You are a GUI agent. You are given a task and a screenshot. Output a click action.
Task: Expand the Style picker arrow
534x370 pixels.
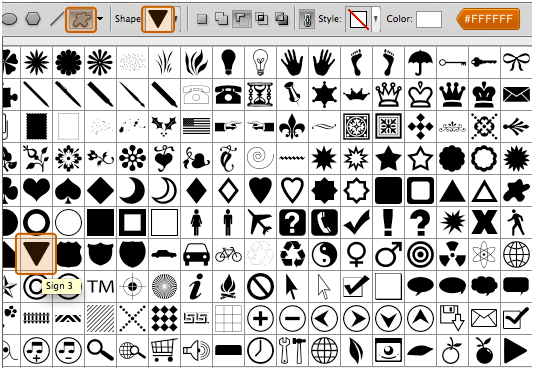click(x=376, y=19)
